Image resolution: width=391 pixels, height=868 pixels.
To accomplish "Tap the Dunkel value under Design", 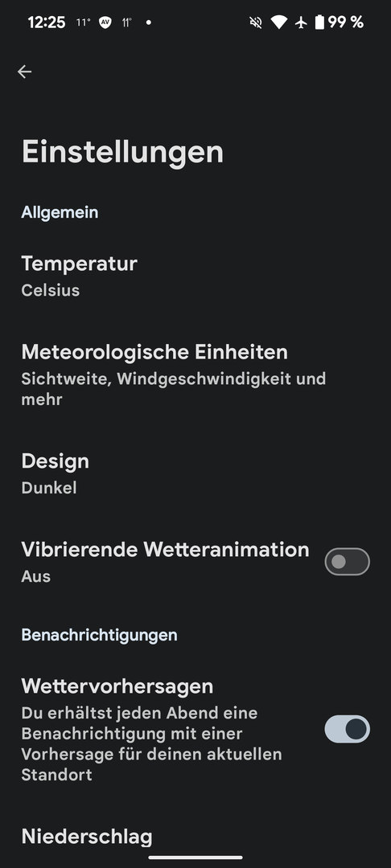I will tap(49, 488).
